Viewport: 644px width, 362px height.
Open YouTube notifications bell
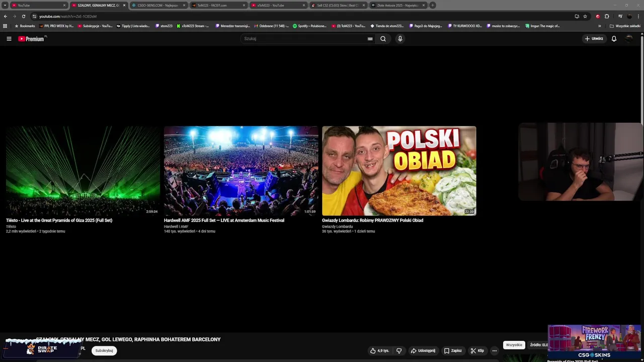pos(614,39)
